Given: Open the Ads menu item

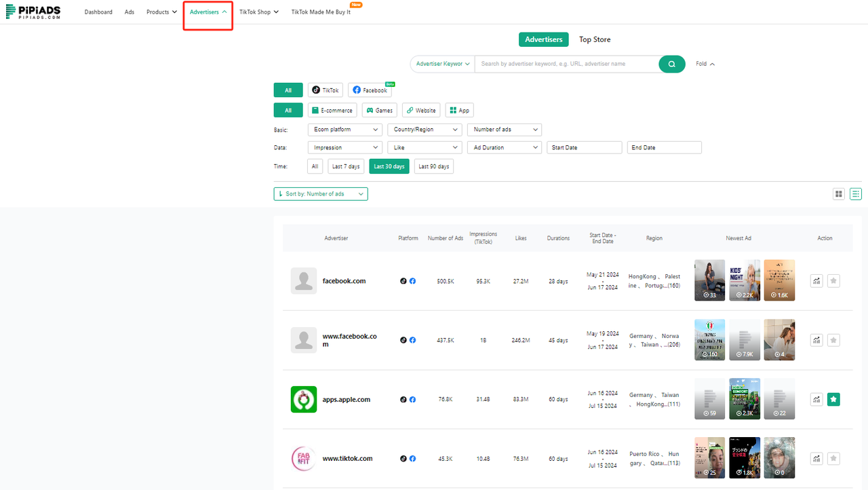Looking at the screenshot, I should pyautogui.click(x=130, y=12).
